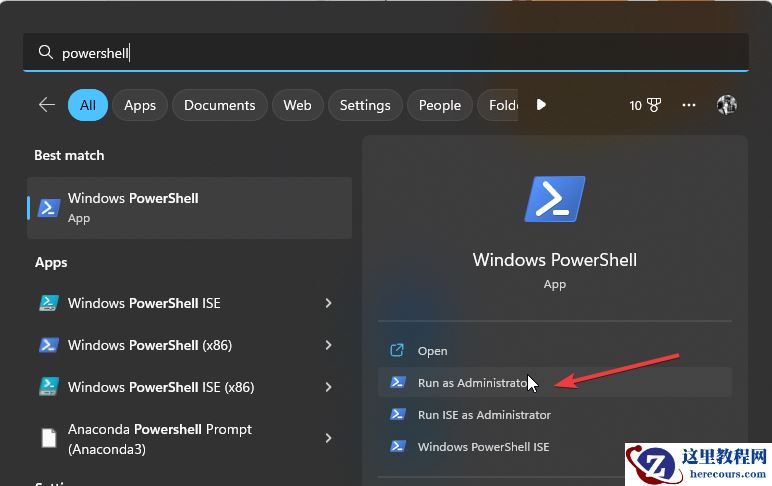Expand Windows PowerShell ISE (x86) chevron
The image size is (772, 486).
coord(328,387)
